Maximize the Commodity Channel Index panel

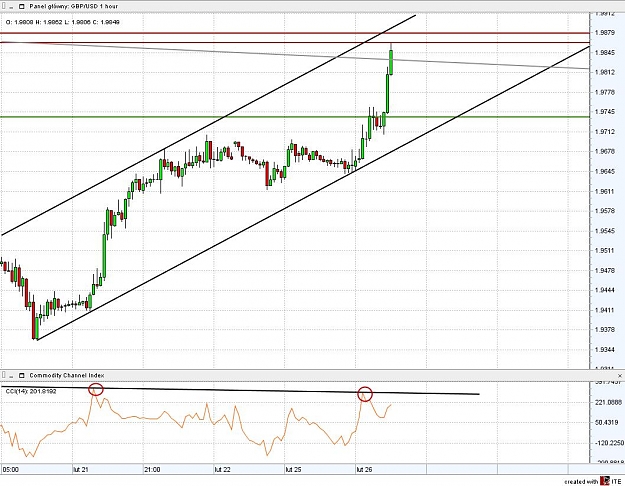click(22, 376)
